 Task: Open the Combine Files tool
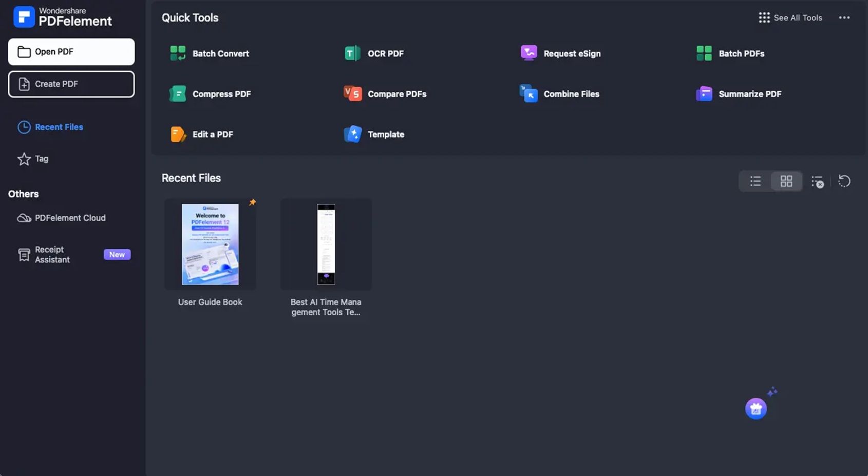(x=559, y=94)
